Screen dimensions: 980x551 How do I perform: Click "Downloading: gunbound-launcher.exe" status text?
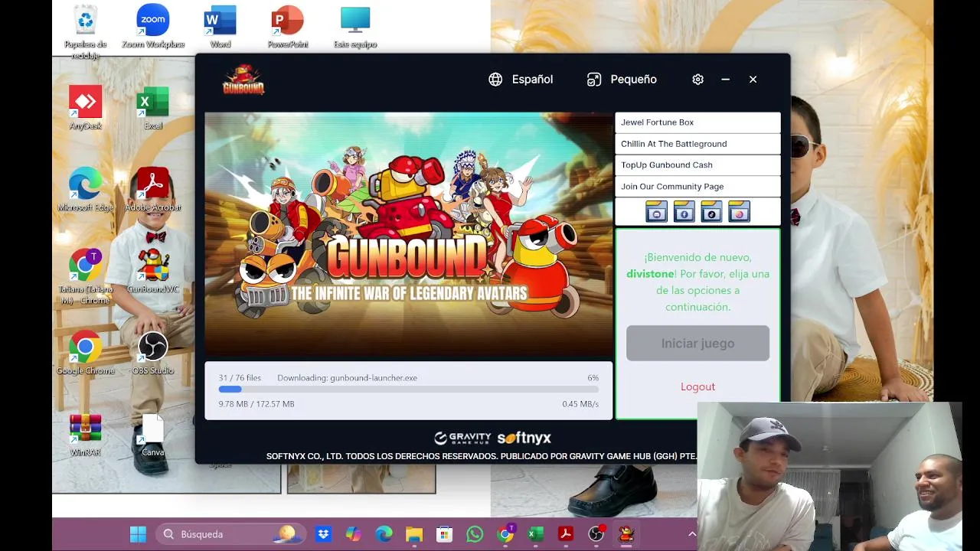(347, 378)
